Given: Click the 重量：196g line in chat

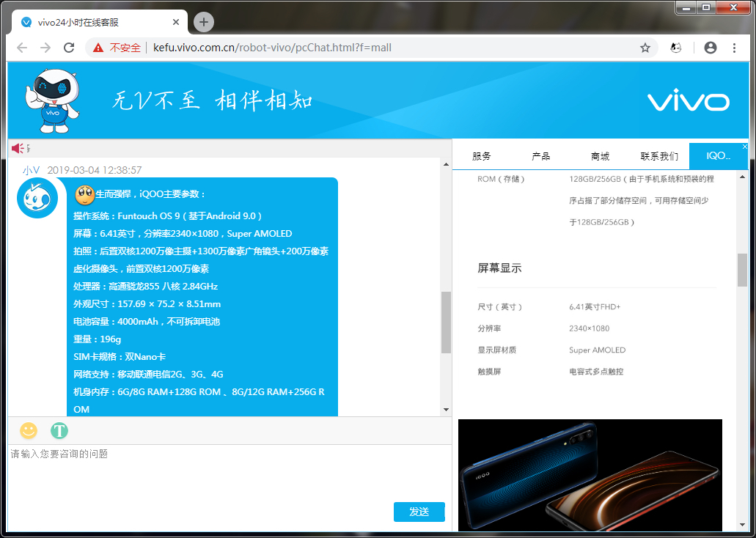Looking at the screenshot, I should tap(97, 339).
